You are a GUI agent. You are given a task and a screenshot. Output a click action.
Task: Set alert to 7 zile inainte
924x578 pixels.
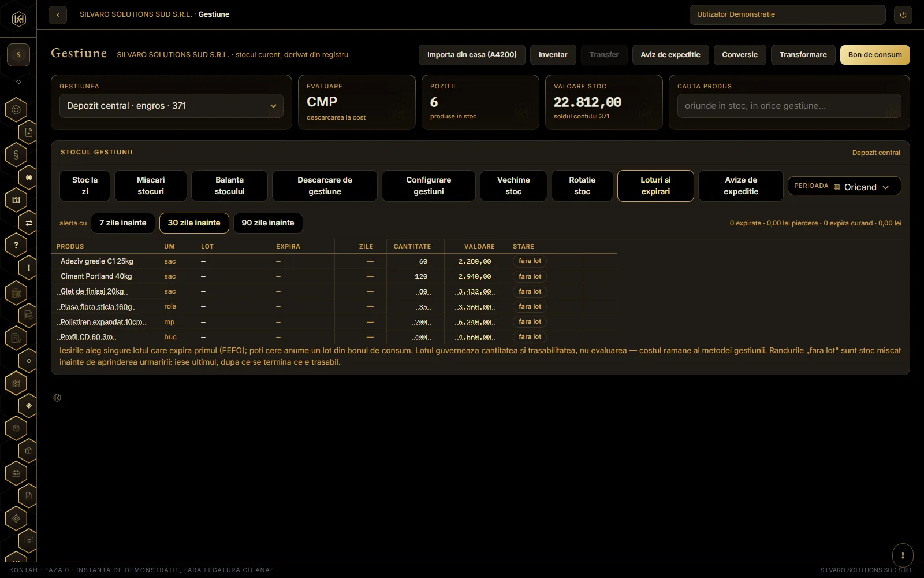click(x=123, y=223)
